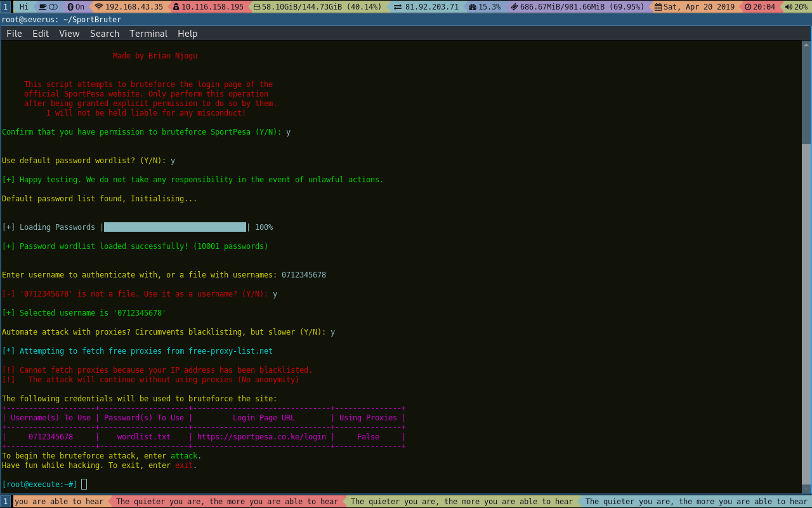
Task: Click the '100%' loading percentage text
Action: (264, 227)
